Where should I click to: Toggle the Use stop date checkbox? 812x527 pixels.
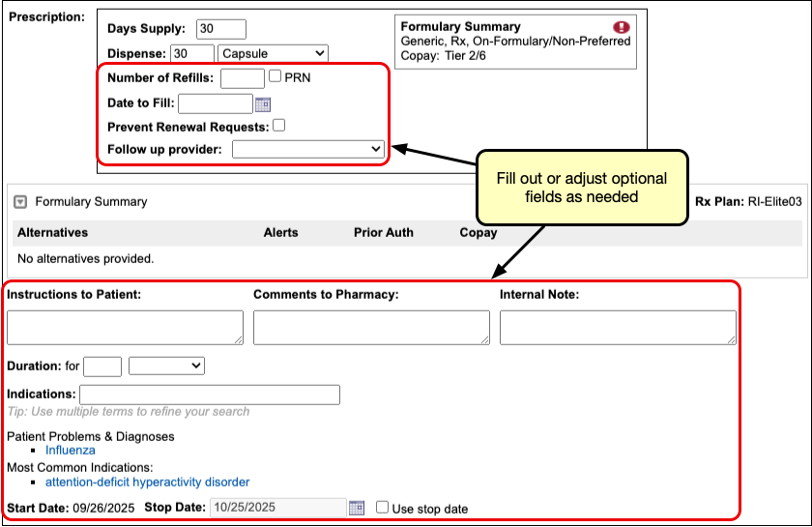click(x=383, y=508)
